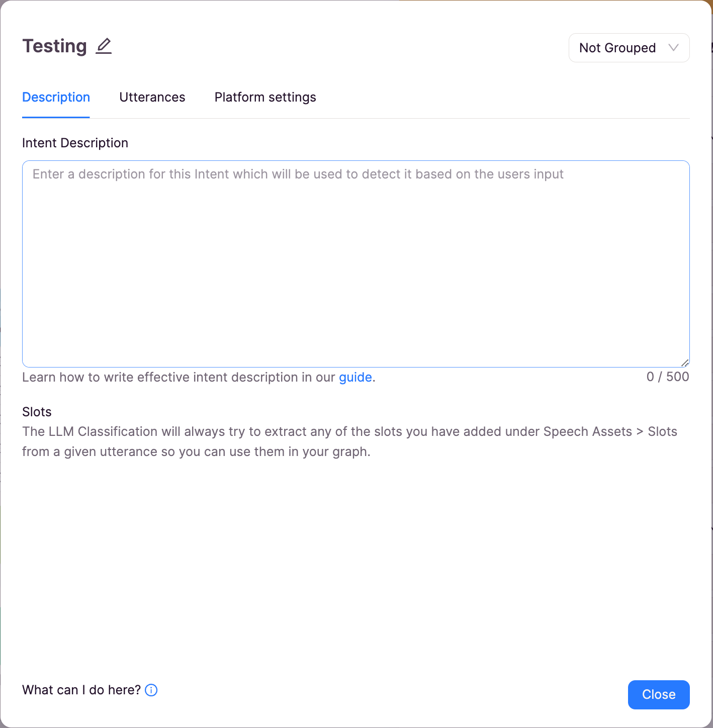Click the Not Grouped label text
Screen dimensions: 713x728
click(617, 48)
